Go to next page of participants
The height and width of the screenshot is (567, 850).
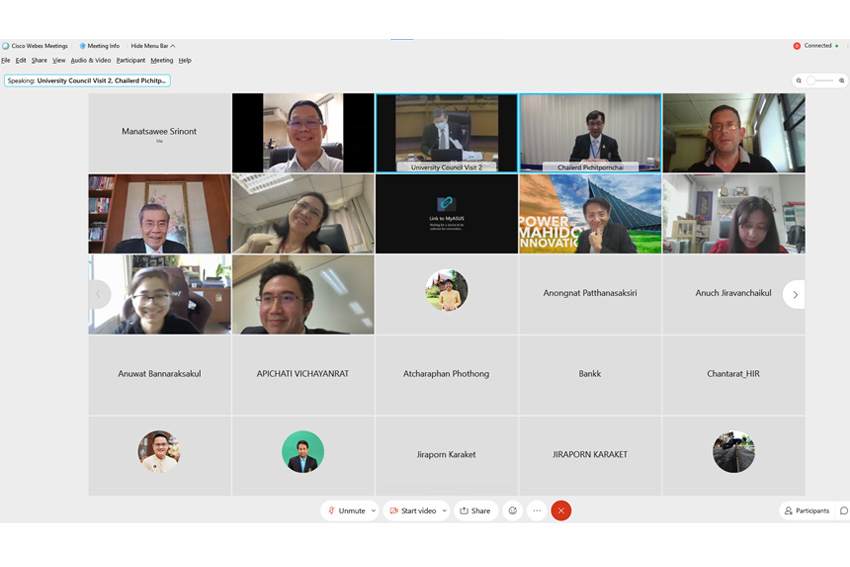pyautogui.click(x=795, y=294)
